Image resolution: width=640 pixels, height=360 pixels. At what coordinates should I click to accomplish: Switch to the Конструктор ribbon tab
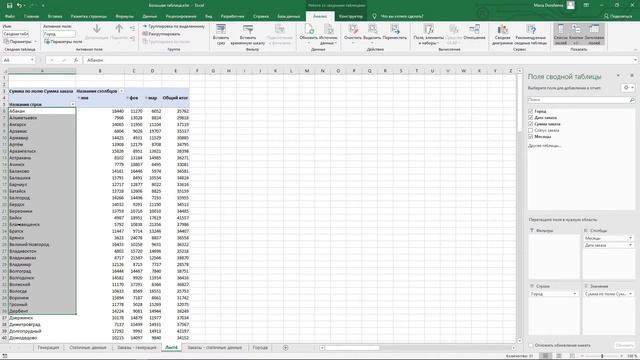(351, 16)
